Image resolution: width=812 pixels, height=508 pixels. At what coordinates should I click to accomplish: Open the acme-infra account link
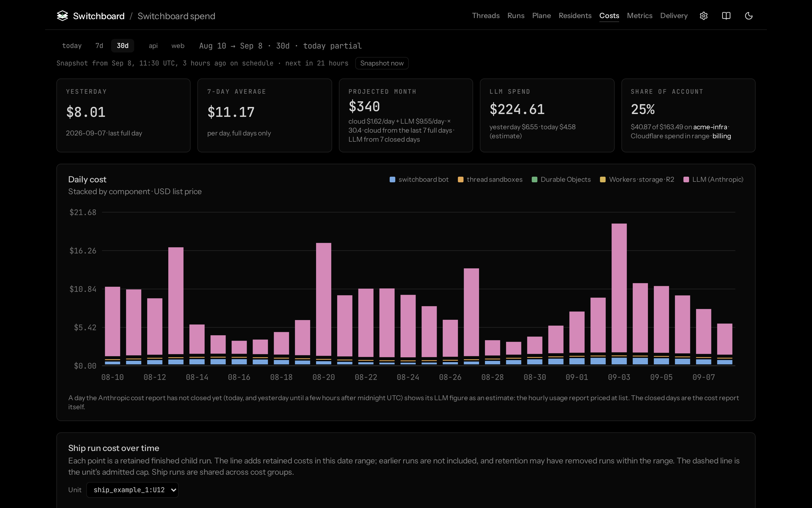pyautogui.click(x=710, y=127)
